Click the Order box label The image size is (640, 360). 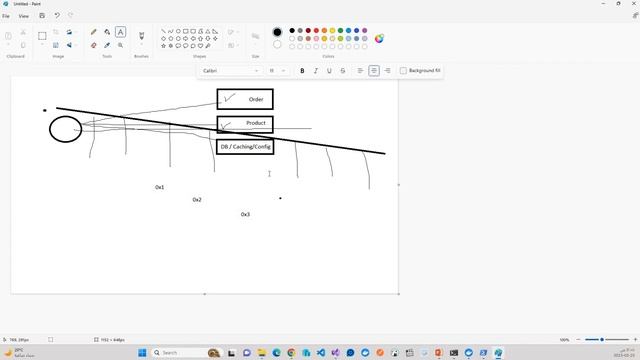256,99
